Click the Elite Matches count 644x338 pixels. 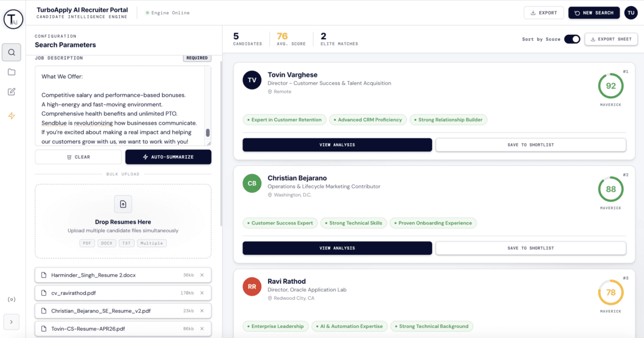pyautogui.click(x=324, y=36)
